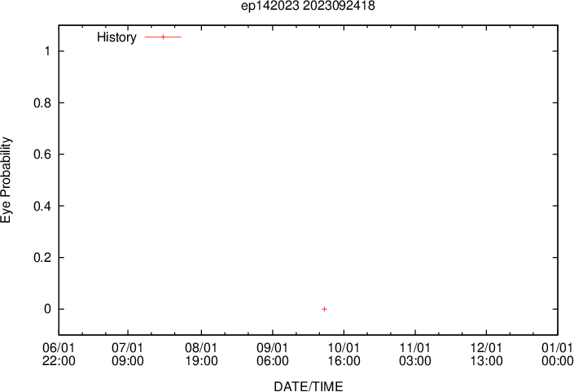Click the x-axis label '11/01 03:00'
This screenshot has width=574, height=392.
coord(415,355)
